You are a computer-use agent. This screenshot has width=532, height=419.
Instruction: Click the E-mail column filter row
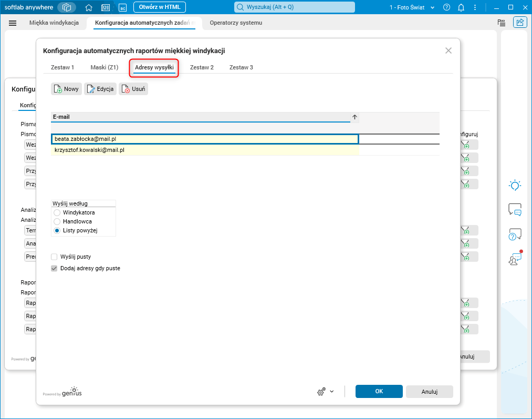tap(205, 128)
